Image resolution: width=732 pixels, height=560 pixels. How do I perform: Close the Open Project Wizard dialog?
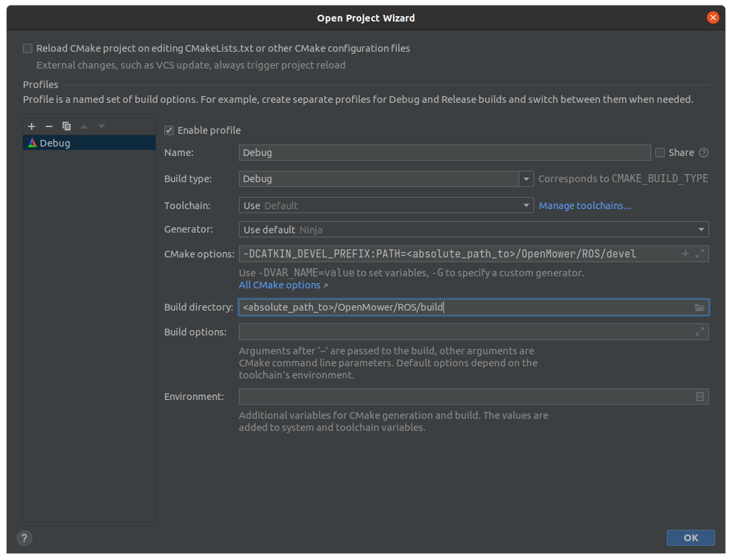pos(713,17)
